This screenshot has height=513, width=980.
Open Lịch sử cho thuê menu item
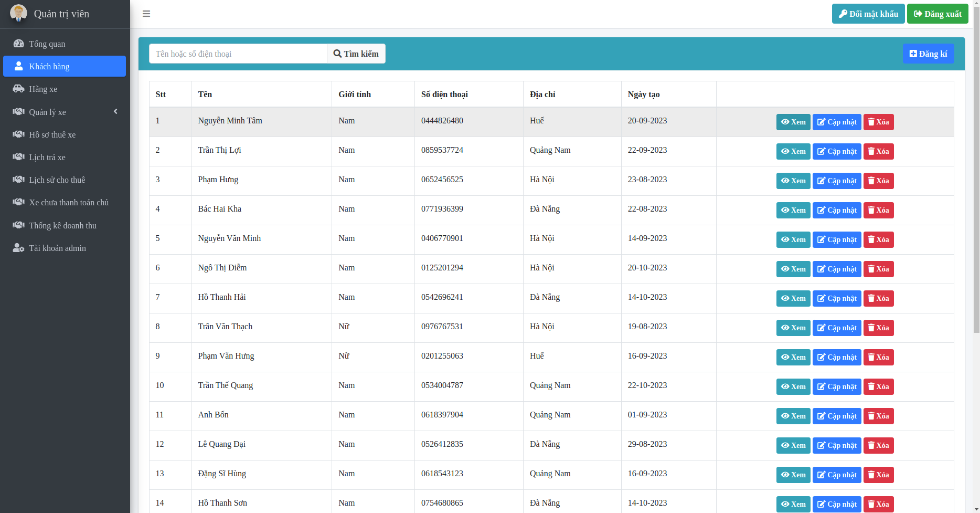coord(57,180)
